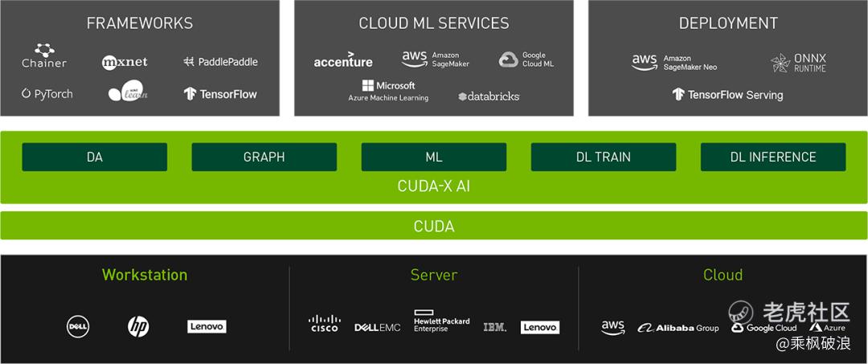The width and height of the screenshot is (868, 364).
Task: Select the Server heading
Action: tap(434, 275)
